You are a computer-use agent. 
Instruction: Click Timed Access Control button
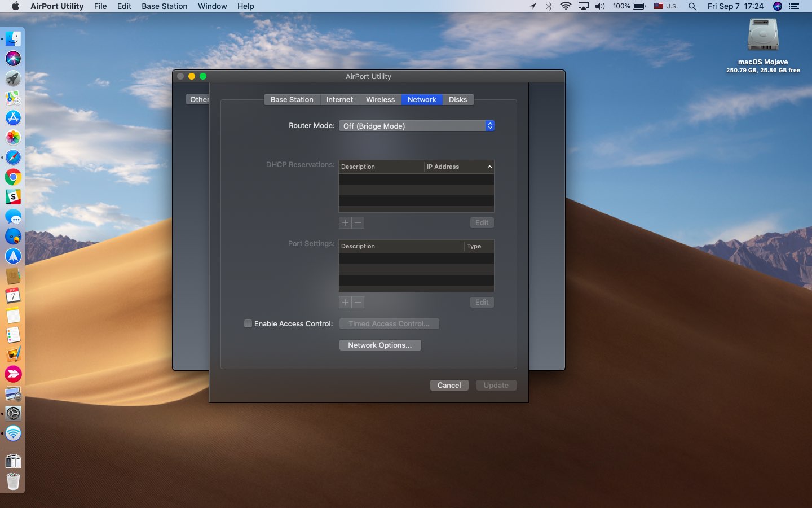coord(389,323)
